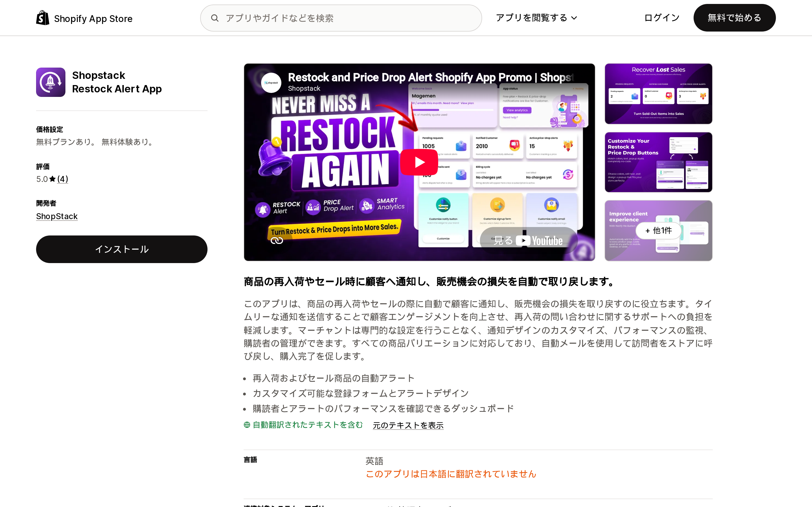
Task: Open the ShopStack developer link
Action: pos(57,216)
